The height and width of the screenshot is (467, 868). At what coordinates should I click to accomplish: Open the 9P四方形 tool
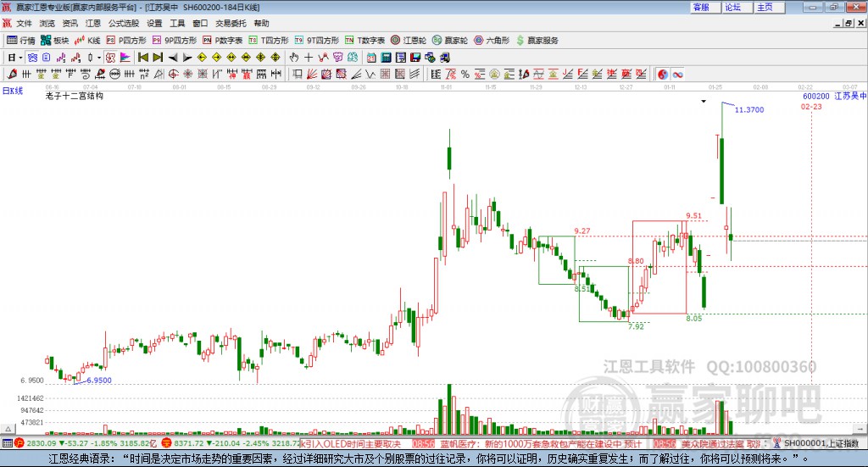coord(175,41)
